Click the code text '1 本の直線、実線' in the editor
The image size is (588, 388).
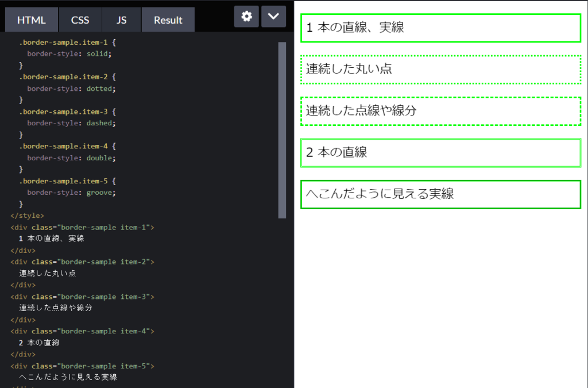coord(51,239)
